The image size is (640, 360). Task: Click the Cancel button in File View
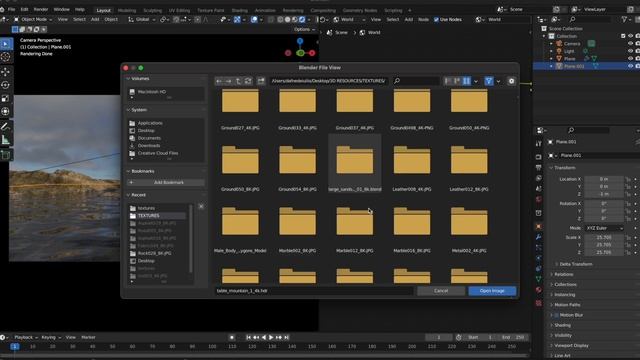[x=441, y=291]
